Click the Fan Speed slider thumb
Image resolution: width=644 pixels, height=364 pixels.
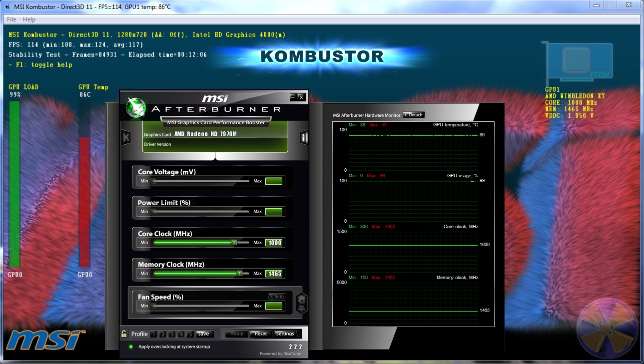154,306
